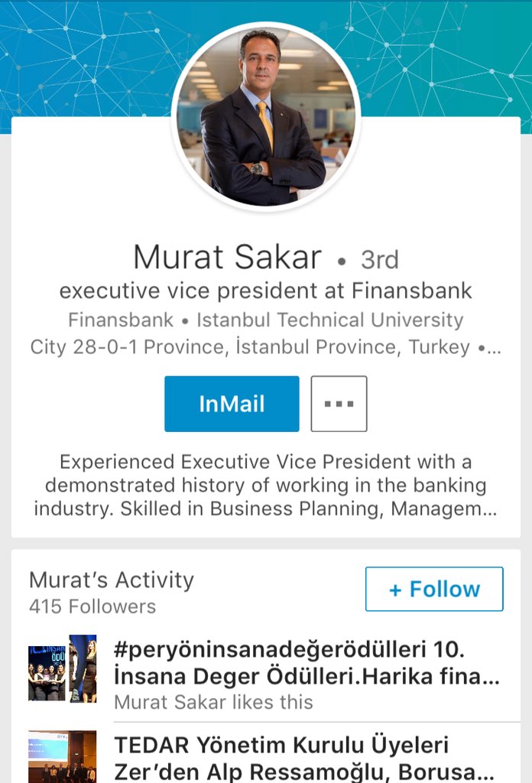Tap the 'Murat Sakar likes this' caption

(x=213, y=702)
